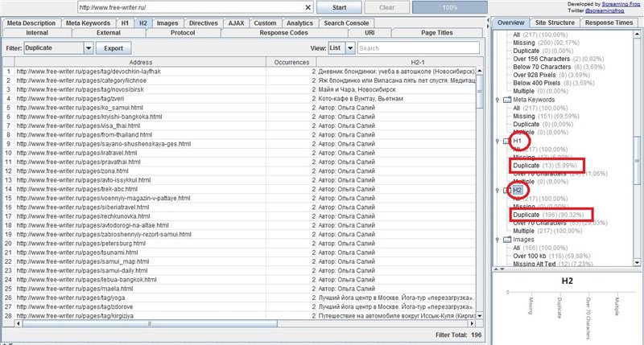The height and width of the screenshot is (345, 644).
Task: Open the Page Titles tab
Action: coord(437,33)
